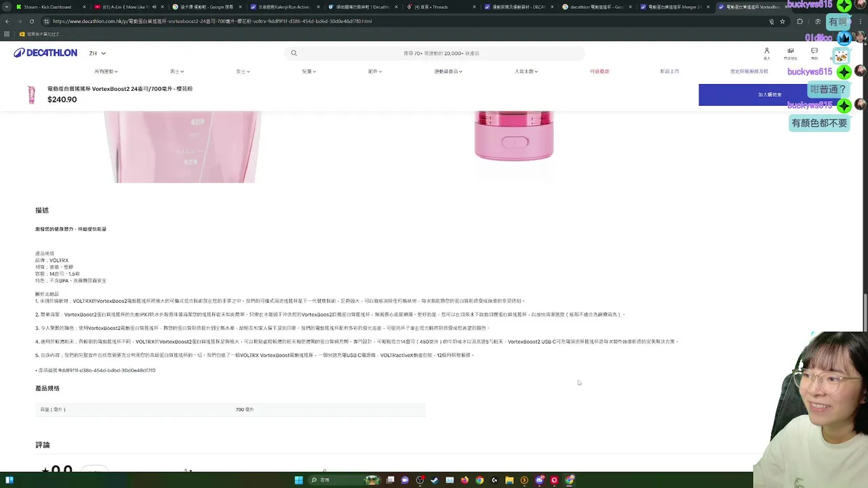Click the 描述 section heading
Viewport: 868px width, 488px height.
[42, 210]
